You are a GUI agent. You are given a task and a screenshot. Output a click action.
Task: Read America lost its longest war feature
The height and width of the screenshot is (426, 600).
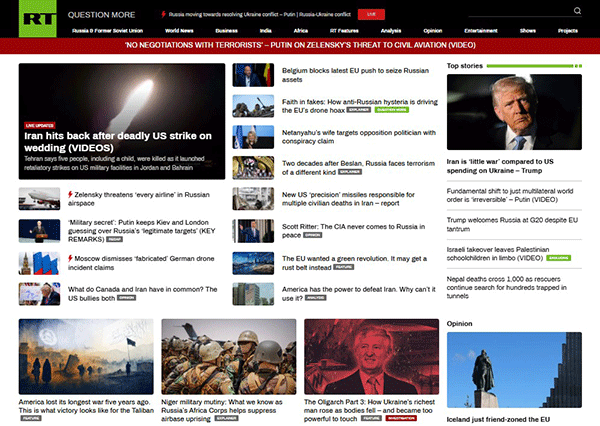[86, 406]
